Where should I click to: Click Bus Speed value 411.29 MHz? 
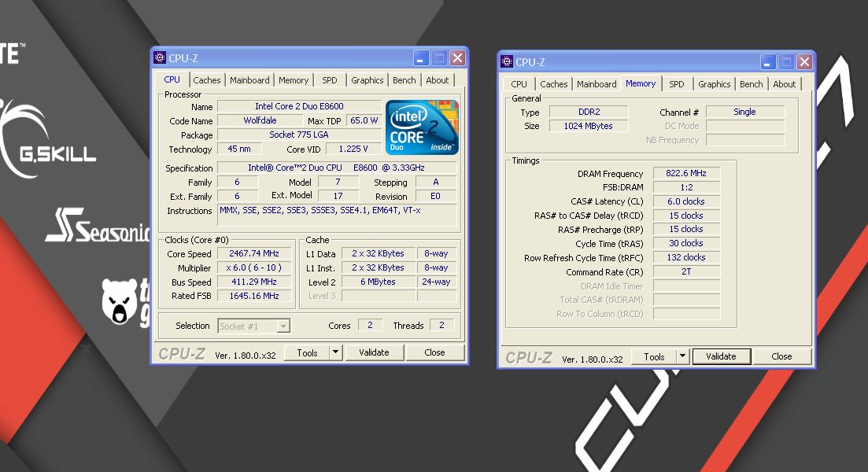coord(254,282)
